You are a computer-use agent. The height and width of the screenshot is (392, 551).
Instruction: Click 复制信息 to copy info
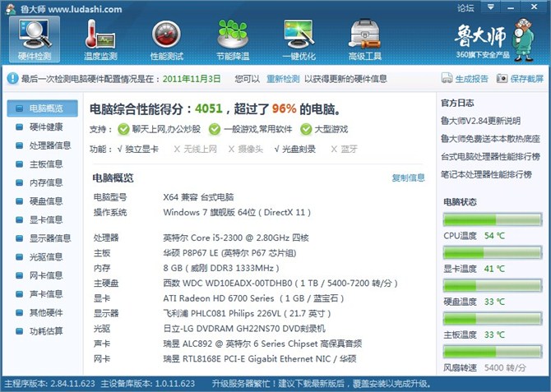pyautogui.click(x=409, y=178)
